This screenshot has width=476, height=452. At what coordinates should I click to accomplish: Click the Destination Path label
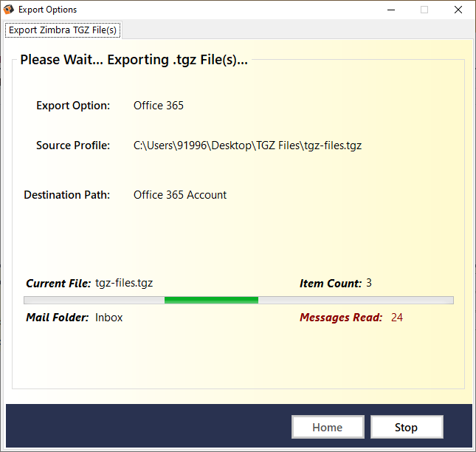pos(66,195)
